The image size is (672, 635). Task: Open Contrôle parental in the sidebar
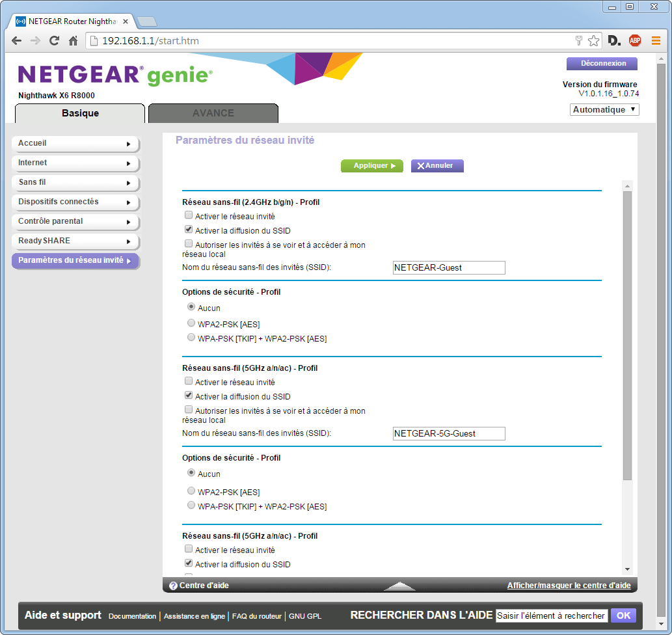(75, 221)
